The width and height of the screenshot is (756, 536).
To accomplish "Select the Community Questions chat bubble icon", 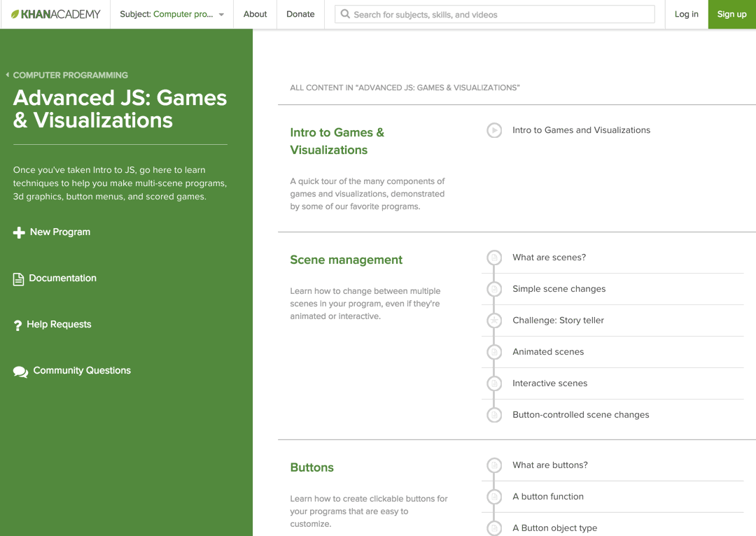I will (x=20, y=372).
